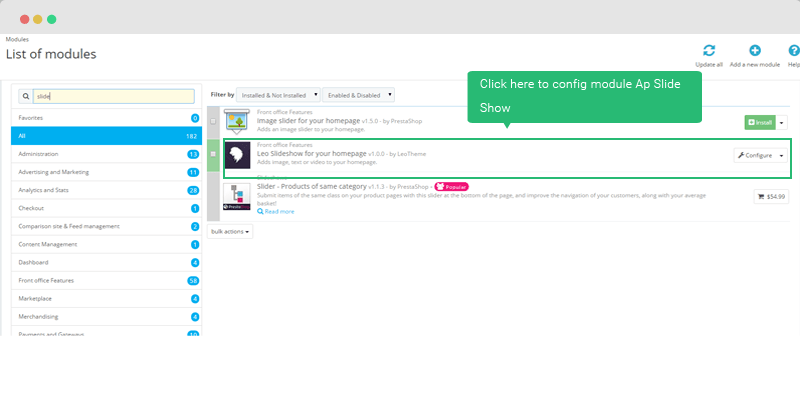This screenshot has width=800, height=420.
Task: Open the Advertising and Marketing category
Action: 107,172
